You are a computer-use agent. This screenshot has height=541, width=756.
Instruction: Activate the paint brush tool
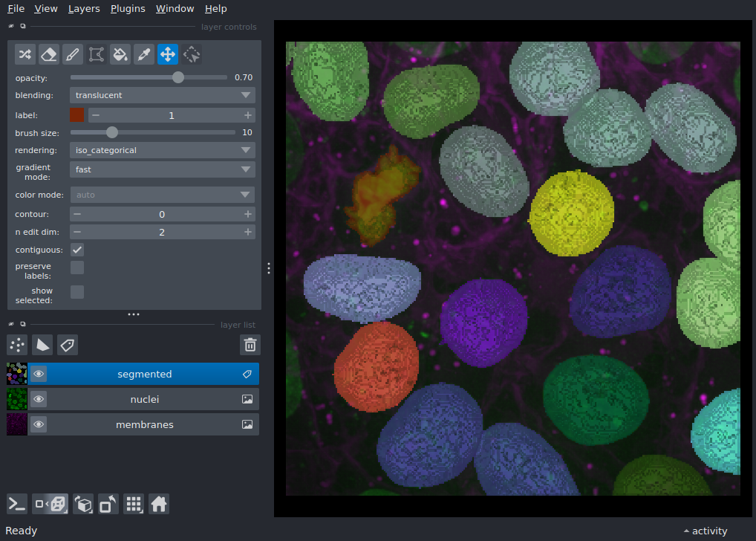point(73,54)
